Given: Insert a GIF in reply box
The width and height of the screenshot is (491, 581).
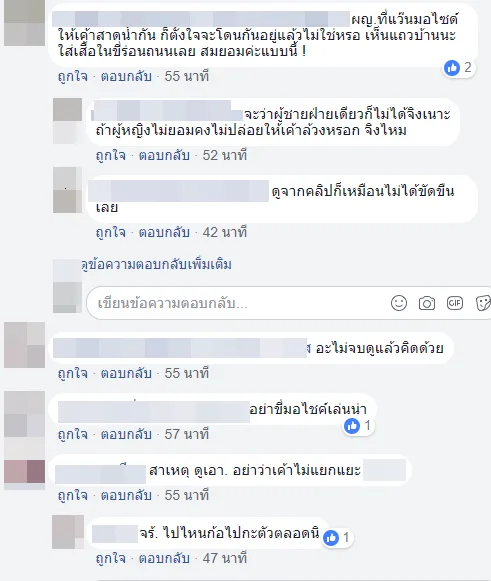Looking at the screenshot, I should [x=455, y=303].
